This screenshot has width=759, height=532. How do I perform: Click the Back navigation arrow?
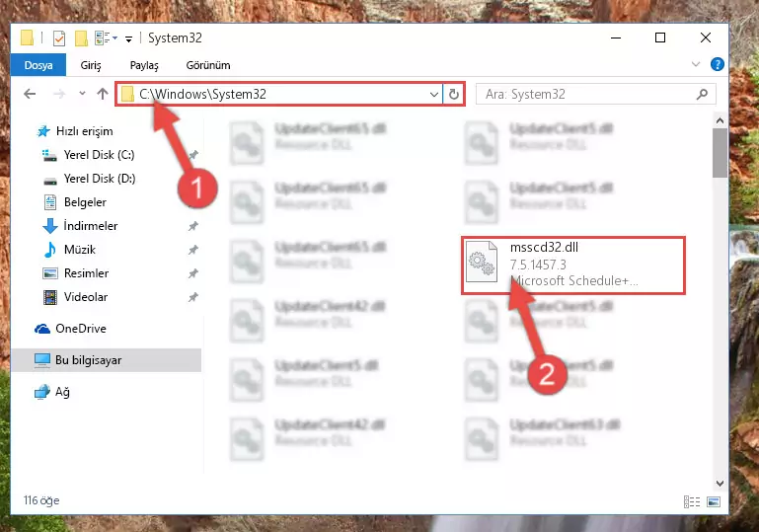tap(30, 94)
